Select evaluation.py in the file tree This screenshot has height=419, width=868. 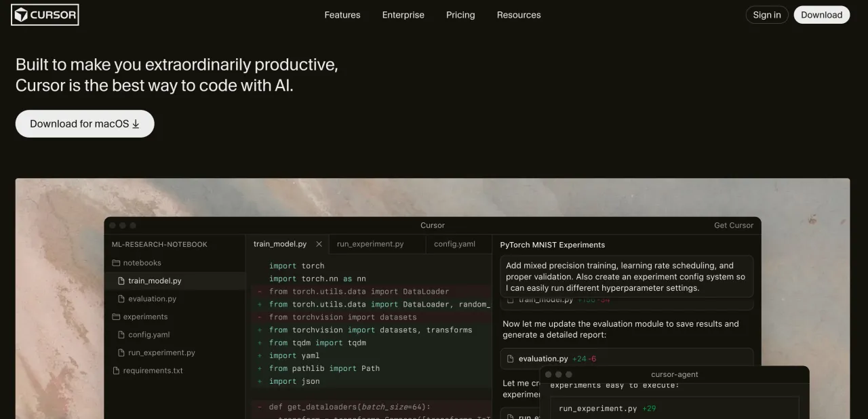(152, 299)
